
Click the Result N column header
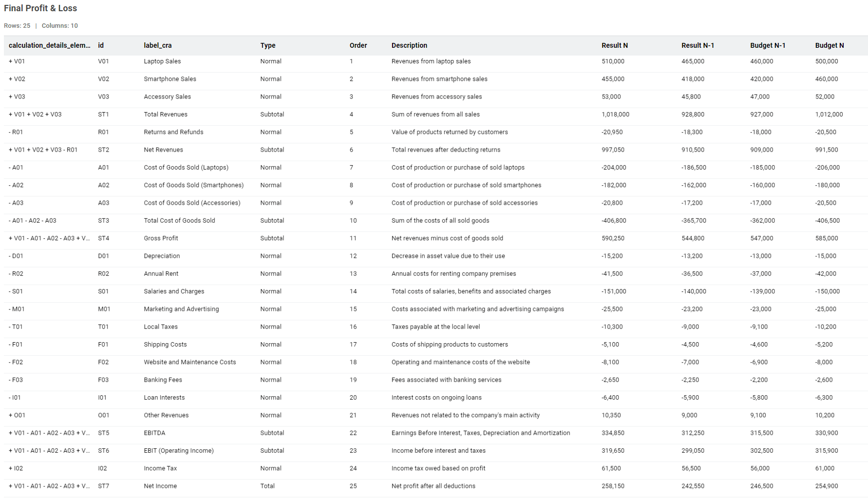(x=614, y=45)
